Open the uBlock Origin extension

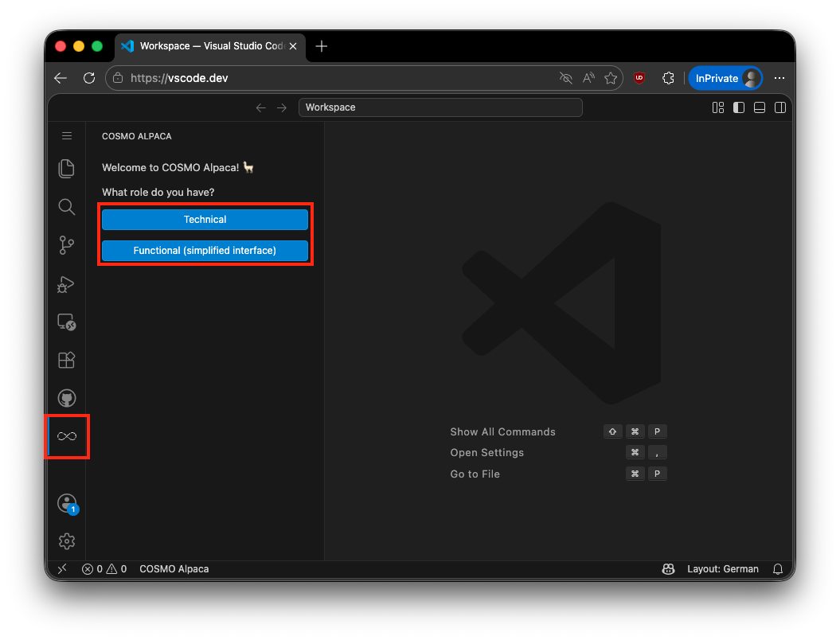tap(639, 78)
